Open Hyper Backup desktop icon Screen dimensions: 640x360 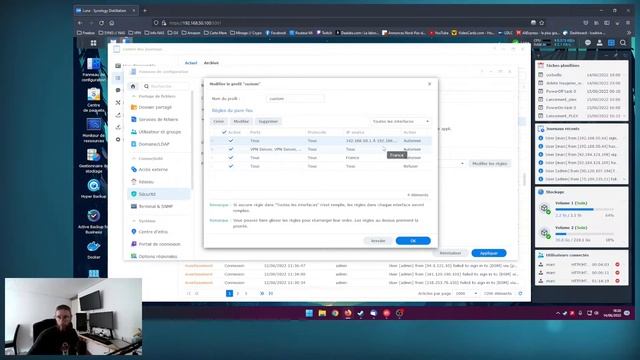point(93,189)
